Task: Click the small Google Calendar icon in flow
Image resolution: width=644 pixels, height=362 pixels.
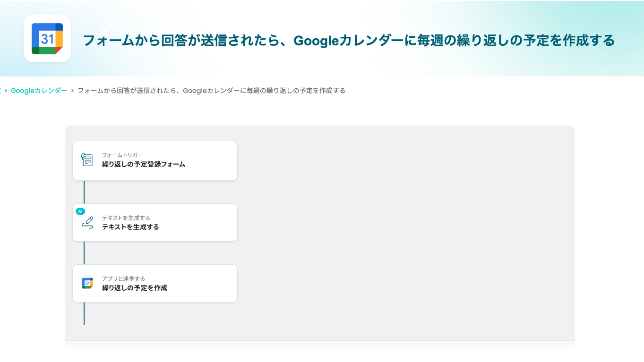Action: tap(87, 283)
